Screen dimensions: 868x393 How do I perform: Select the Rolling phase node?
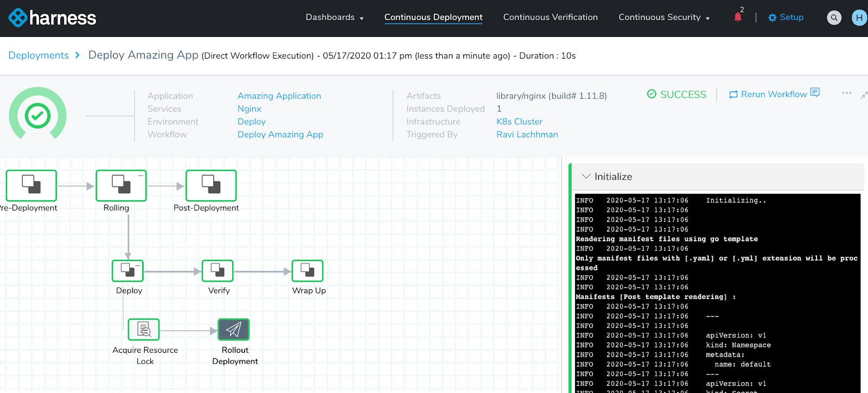point(121,186)
